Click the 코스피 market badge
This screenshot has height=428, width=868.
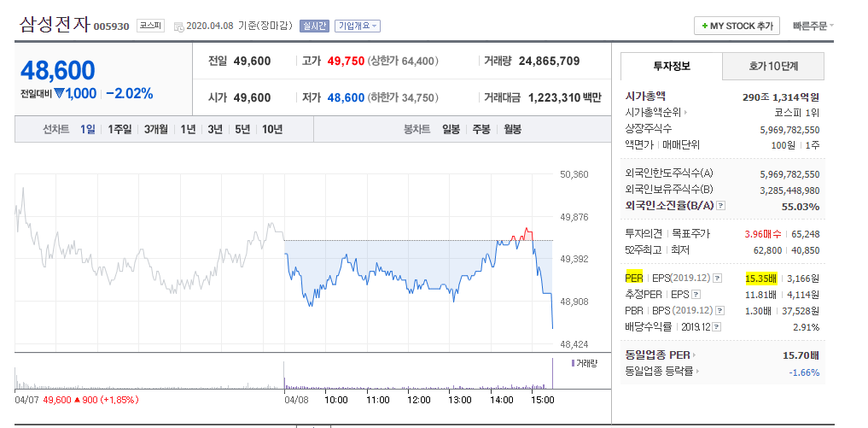(x=150, y=26)
